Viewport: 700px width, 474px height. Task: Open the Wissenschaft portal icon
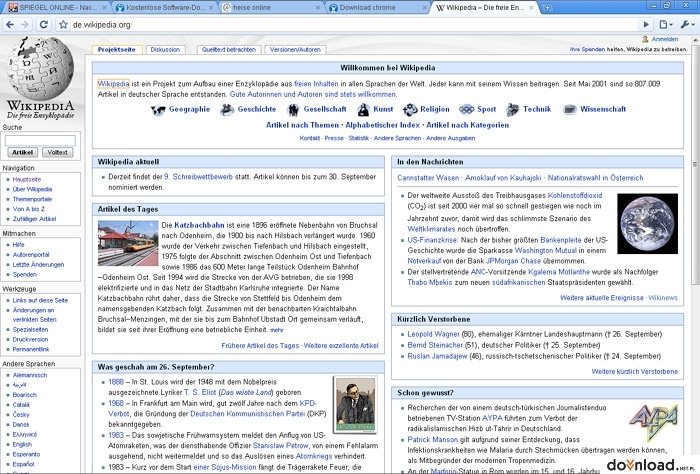(x=570, y=109)
